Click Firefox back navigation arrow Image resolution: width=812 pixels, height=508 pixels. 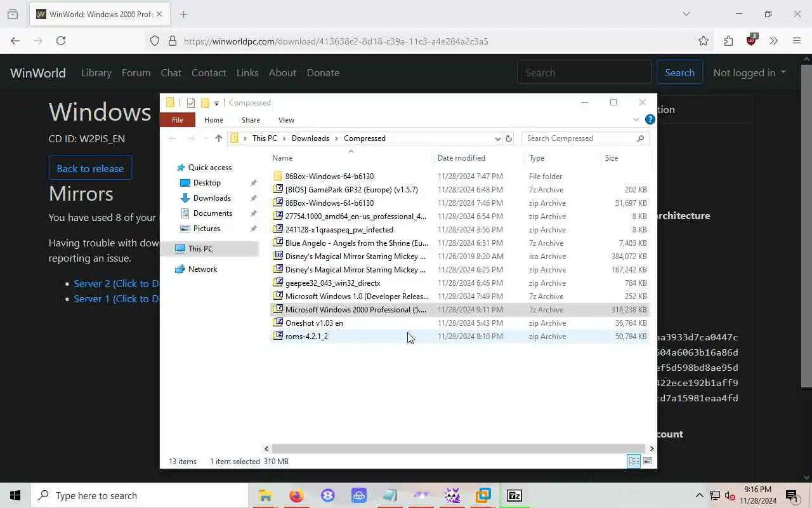point(15,41)
